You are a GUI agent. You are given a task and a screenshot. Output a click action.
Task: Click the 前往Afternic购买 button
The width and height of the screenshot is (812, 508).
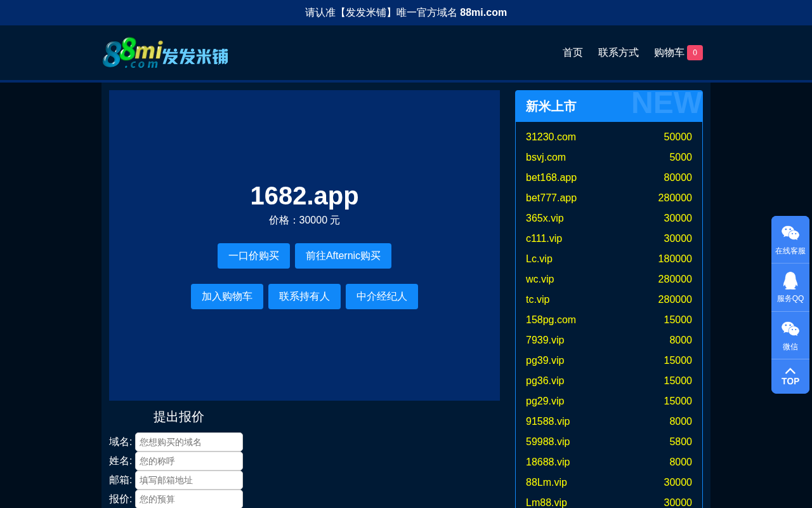coord(343,256)
